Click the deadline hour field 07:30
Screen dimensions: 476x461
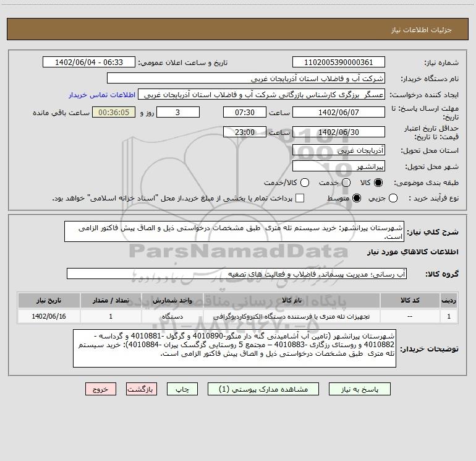coord(245,113)
